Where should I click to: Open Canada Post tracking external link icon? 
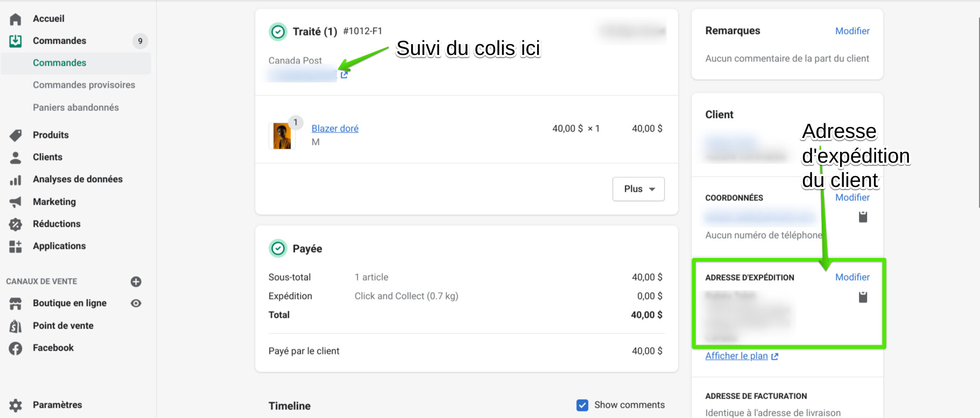click(x=344, y=75)
